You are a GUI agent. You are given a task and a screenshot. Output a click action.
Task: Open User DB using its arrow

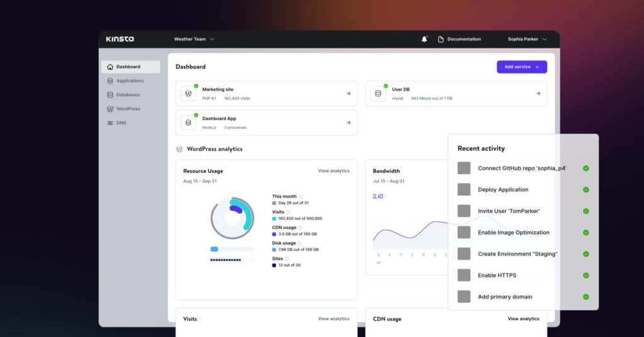click(538, 93)
